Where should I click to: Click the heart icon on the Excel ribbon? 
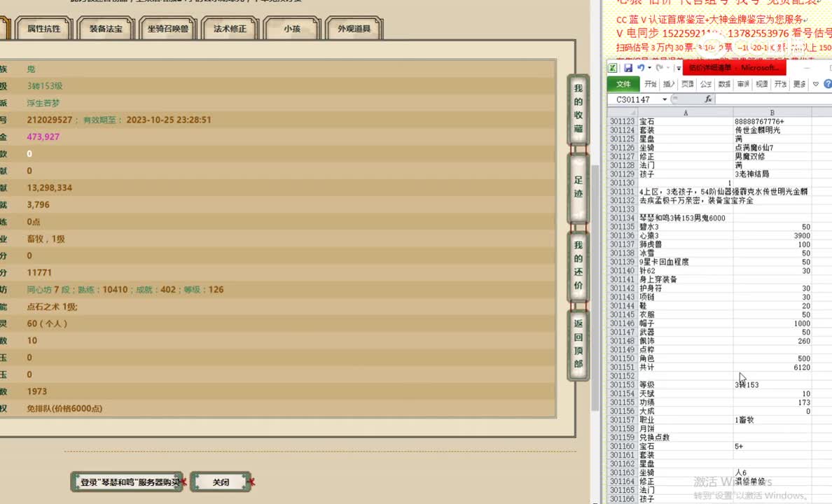coord(815,83)
